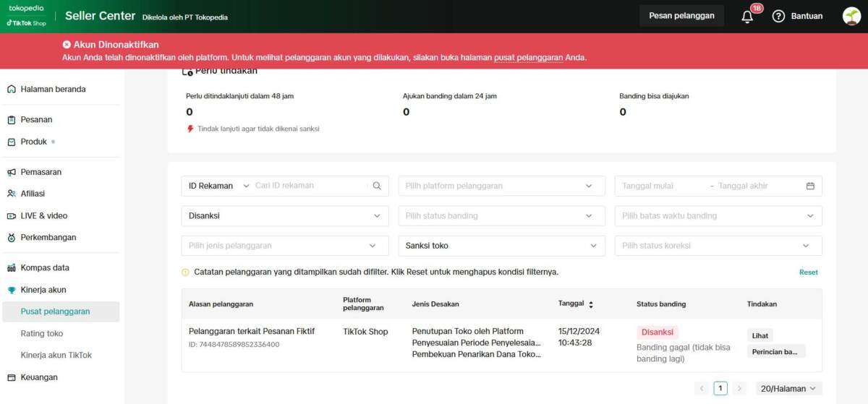Change the 20/Halaman page size selector
The height and width of the screenshot is (404, 868).
pyautogui.click(x=788, y=389)
